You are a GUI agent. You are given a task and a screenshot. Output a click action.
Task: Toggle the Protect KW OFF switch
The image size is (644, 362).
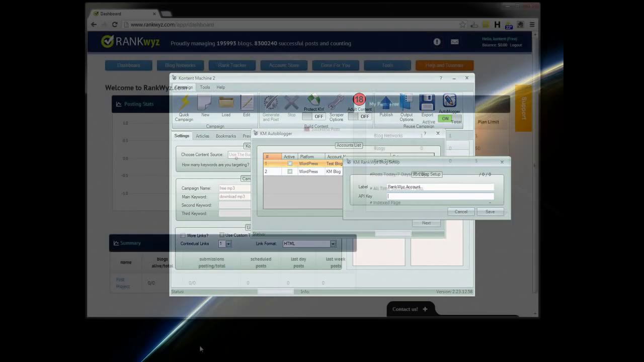point(314,116)
